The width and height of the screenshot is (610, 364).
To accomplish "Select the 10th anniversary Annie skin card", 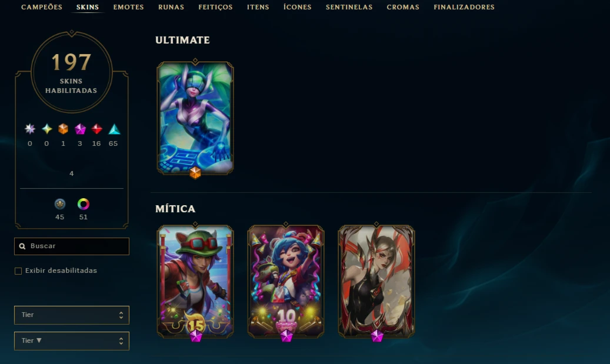I will 286,281.
